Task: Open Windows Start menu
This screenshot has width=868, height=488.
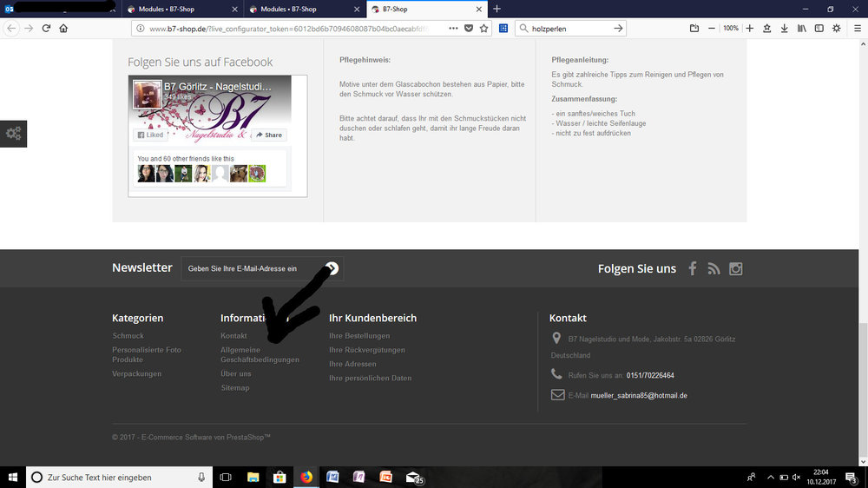Action: 13,477
